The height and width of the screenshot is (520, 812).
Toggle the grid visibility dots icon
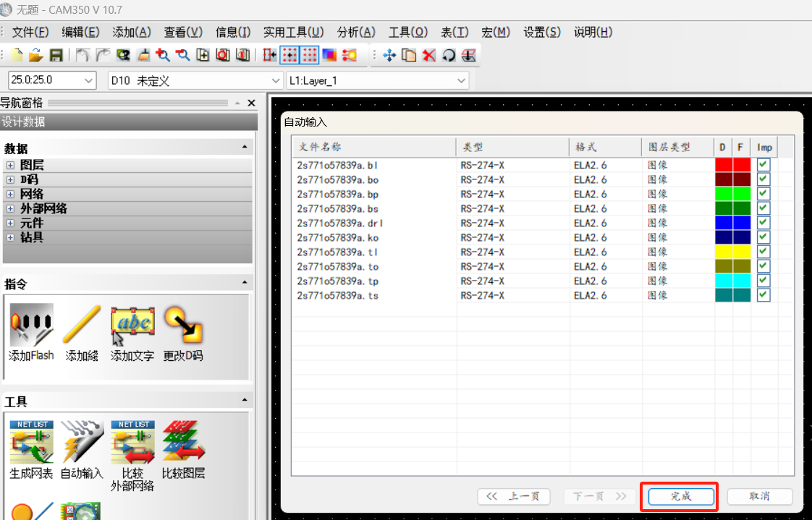point(309,55)
